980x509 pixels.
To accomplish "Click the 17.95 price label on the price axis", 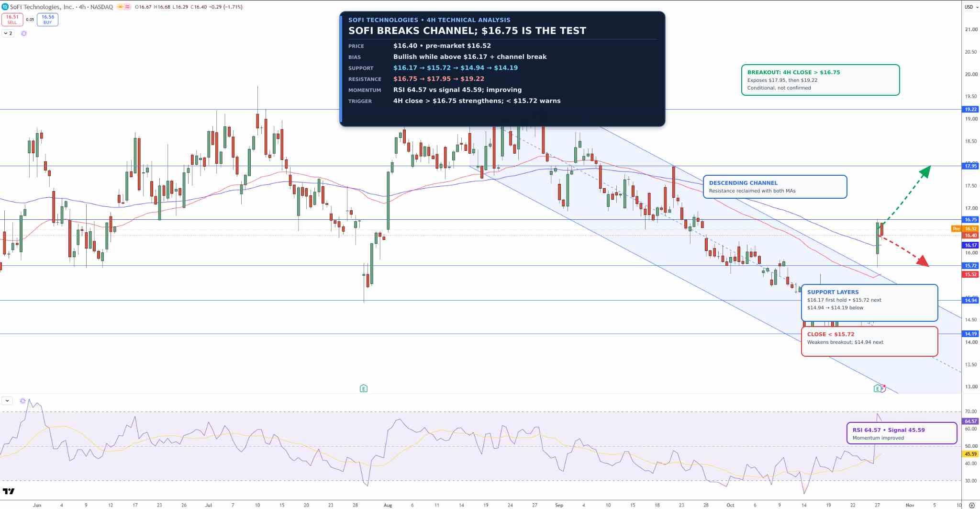I will pyautogui.click(x=970, y=166).
